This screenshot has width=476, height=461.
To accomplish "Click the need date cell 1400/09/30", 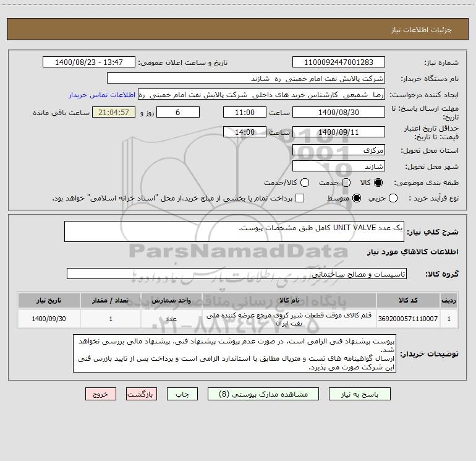I will 49,319.
